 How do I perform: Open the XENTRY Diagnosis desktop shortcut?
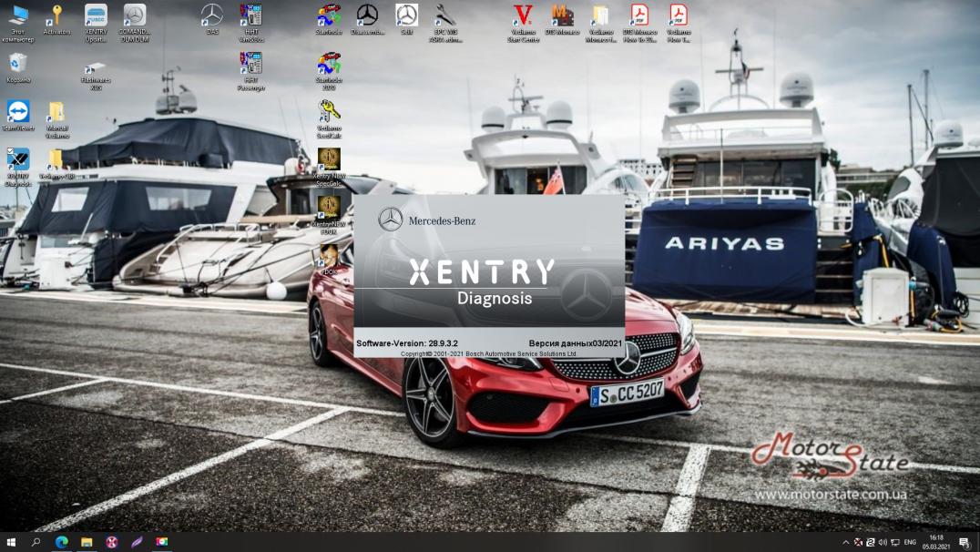coord(18,161)
